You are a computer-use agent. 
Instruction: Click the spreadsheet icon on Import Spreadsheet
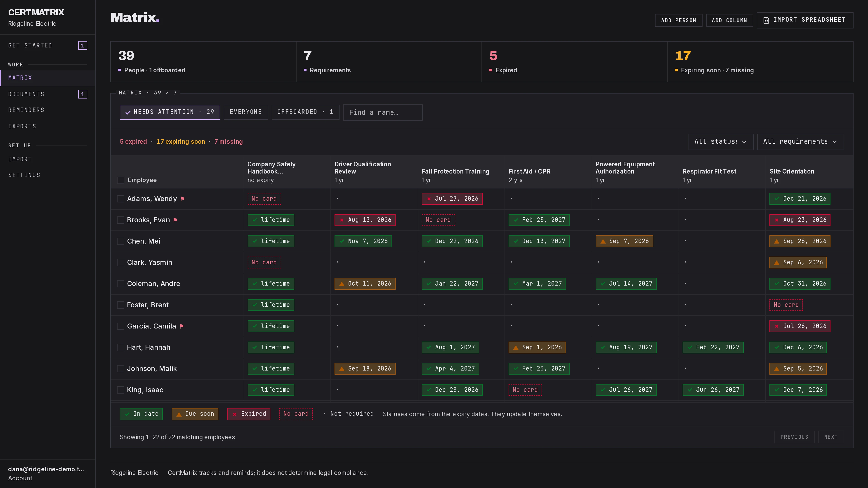[x=766, y=20]
